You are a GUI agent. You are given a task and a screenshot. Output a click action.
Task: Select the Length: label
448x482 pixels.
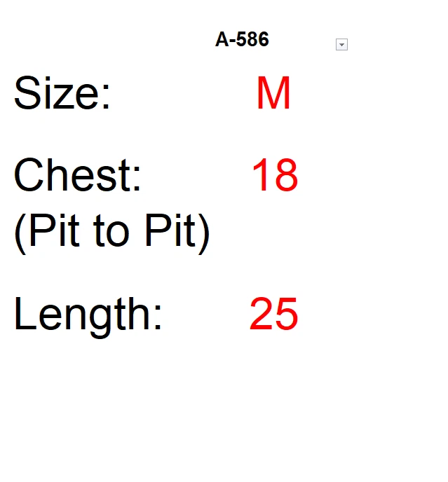[x=88, y=315]
